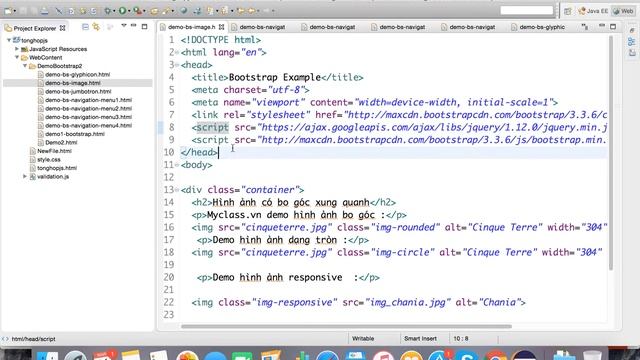Select demo-bs-navigation-menu1.html file
640x360 pixels.
click(88, 100)
